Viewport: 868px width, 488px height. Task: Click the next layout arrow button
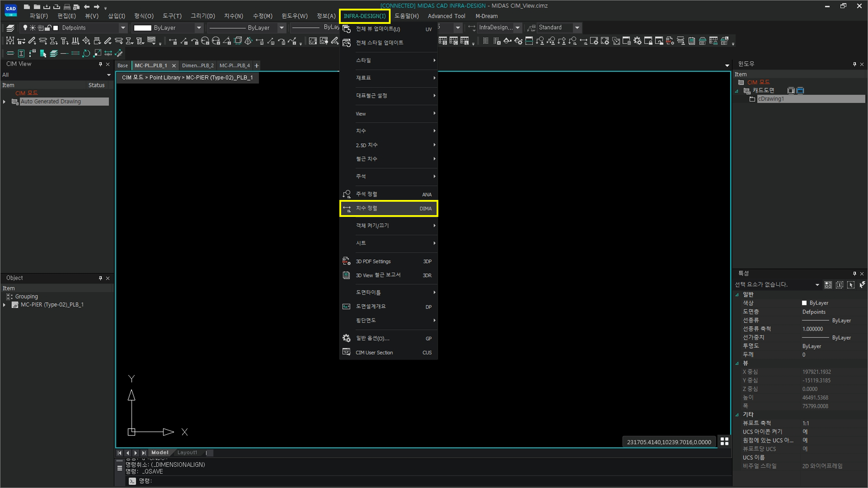coord(136,452)
